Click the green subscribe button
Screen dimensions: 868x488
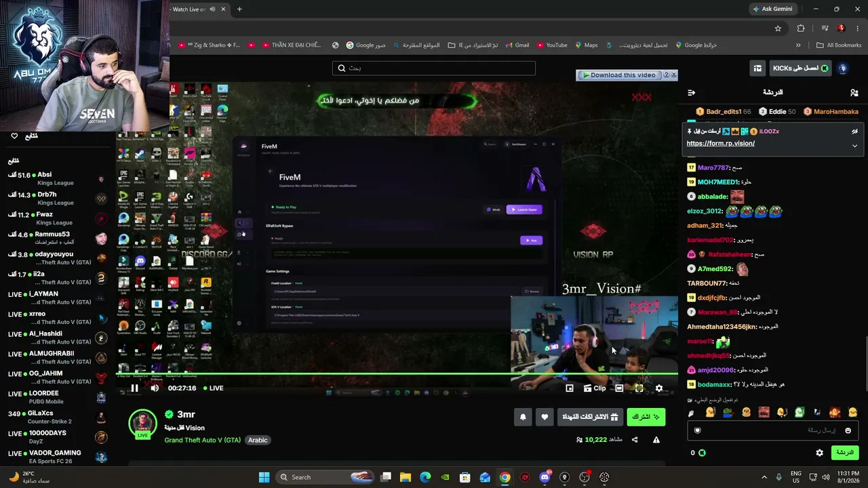click(x=646, y=417)
